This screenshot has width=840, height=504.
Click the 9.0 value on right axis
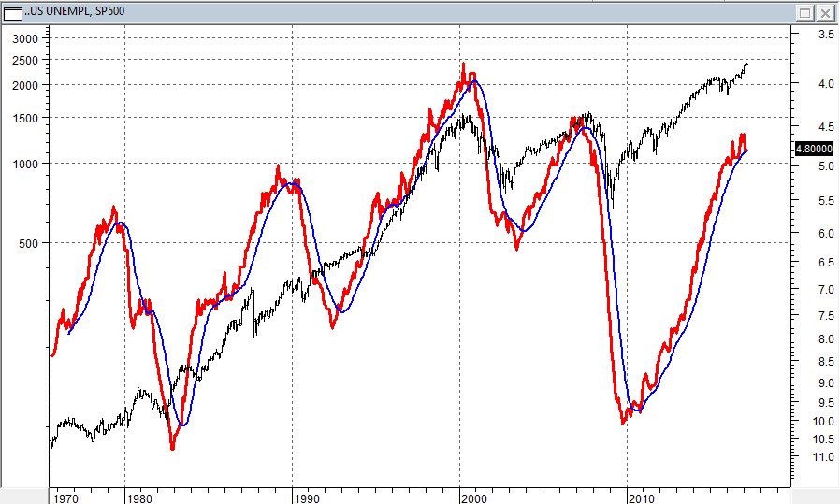tap(827, 383)
